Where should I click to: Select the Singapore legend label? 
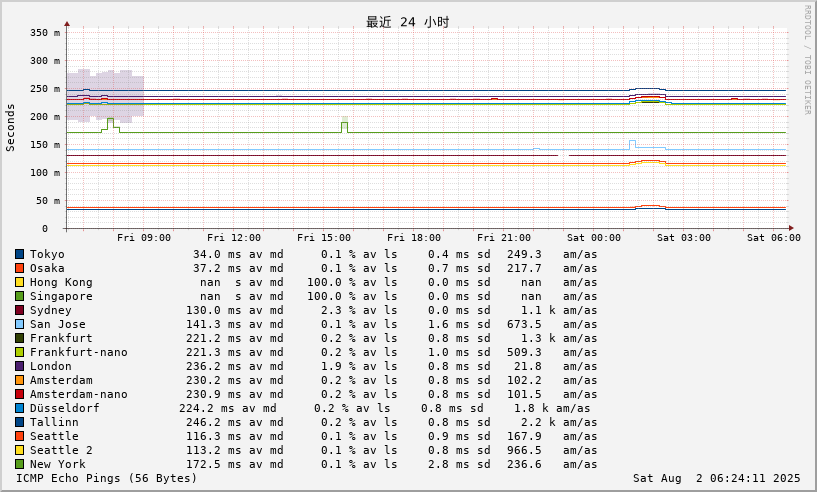pyautogui.click(x=61, y=297)
